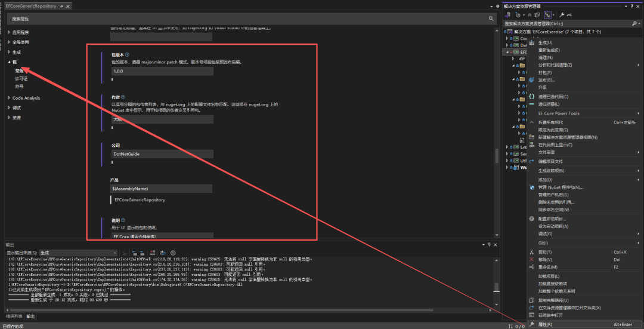Go to previous message in output toolbar
644x329 pixels.
(x=135, y=253)
